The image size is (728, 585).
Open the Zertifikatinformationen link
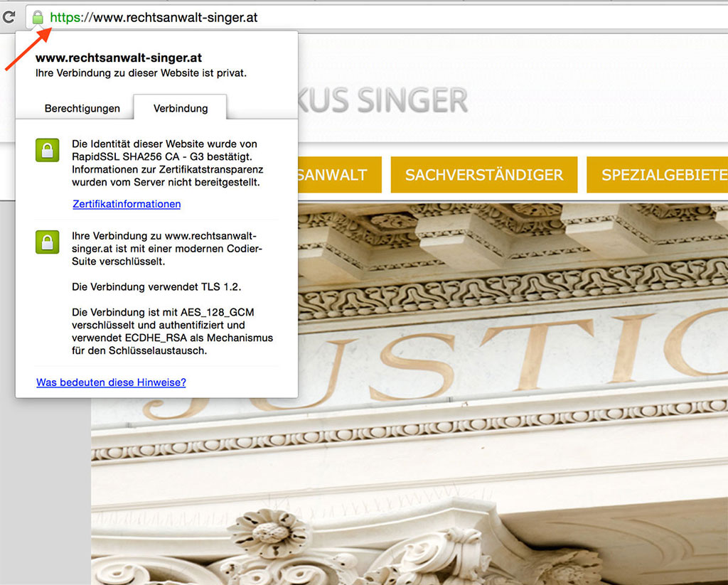point(127,204)
